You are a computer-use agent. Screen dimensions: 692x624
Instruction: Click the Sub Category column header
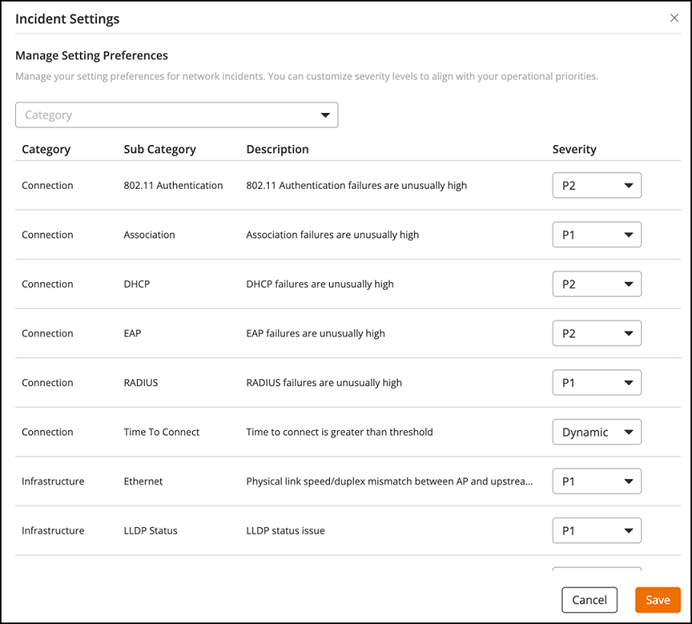click(160, 149)
